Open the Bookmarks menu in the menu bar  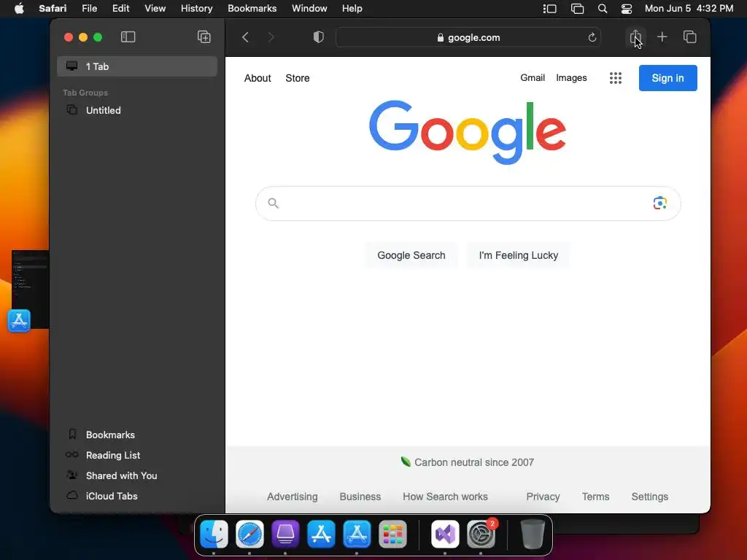252,9
